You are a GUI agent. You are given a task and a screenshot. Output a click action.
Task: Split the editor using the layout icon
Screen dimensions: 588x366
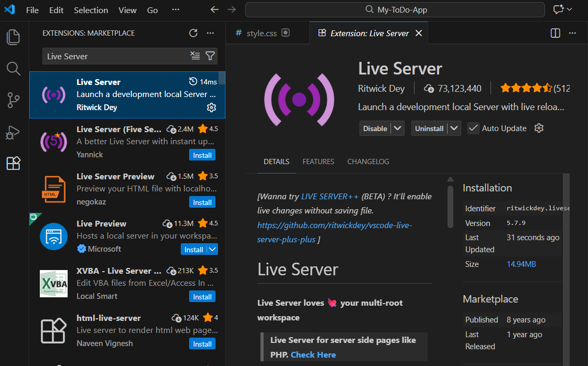tap(555, 33)
